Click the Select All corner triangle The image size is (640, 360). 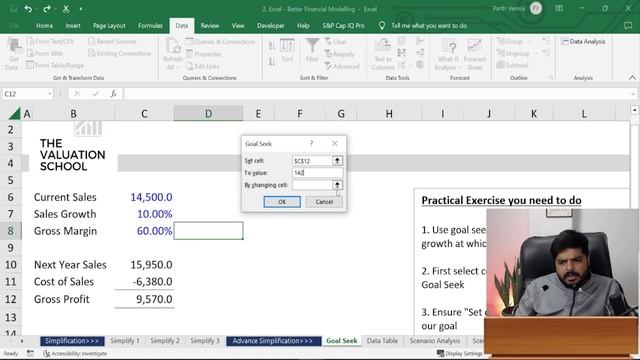pos(14,113)
